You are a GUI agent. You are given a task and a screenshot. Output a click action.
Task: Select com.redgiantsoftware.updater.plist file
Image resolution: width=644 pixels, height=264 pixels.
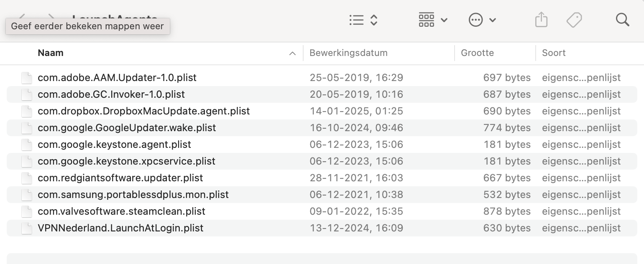pyautogui.click(x=120, y=178)
